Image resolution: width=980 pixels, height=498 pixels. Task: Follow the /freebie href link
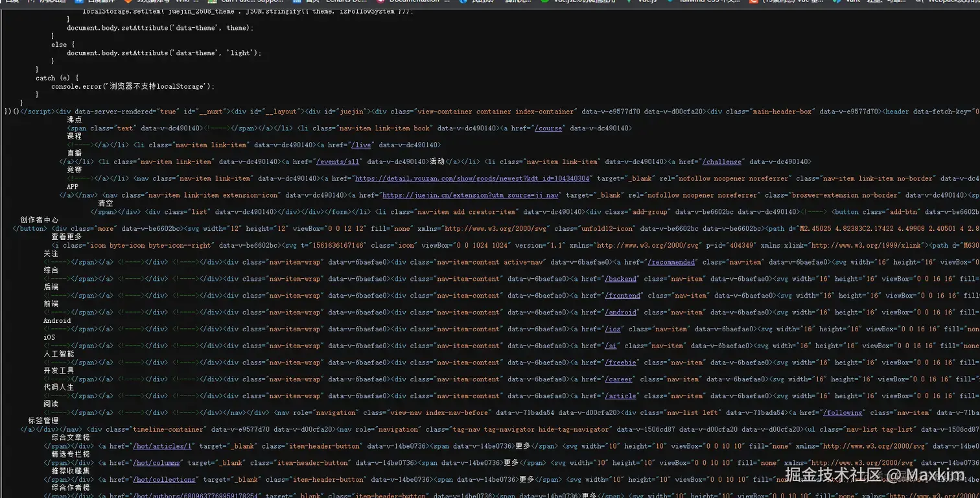621,363
